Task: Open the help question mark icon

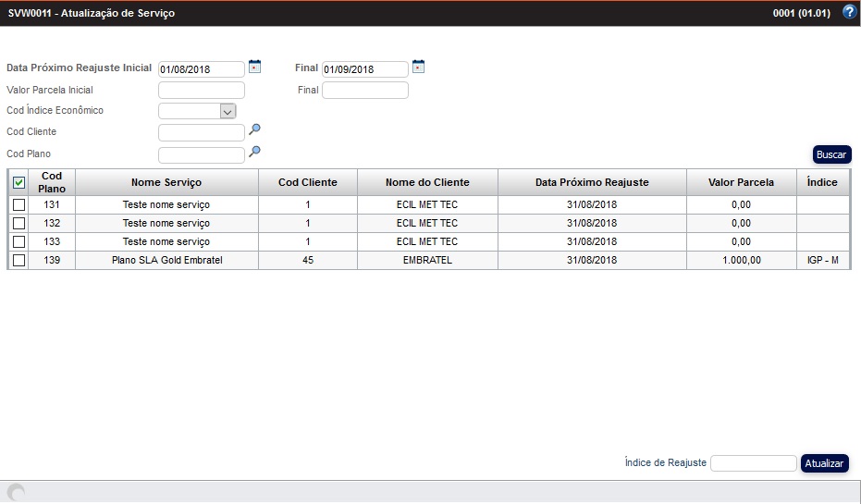Action: tap(849, 13)
